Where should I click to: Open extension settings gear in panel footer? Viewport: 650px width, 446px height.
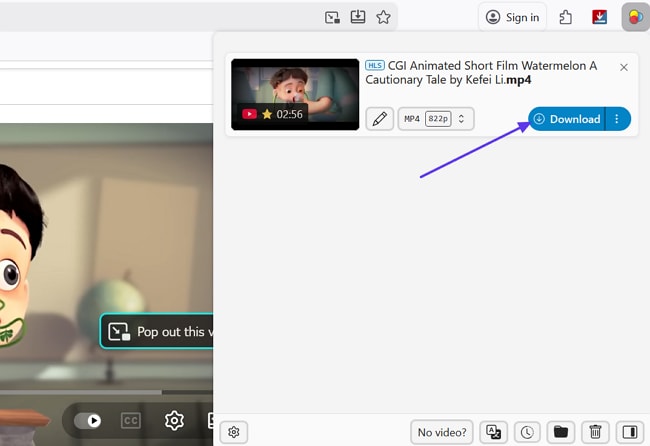234,432
